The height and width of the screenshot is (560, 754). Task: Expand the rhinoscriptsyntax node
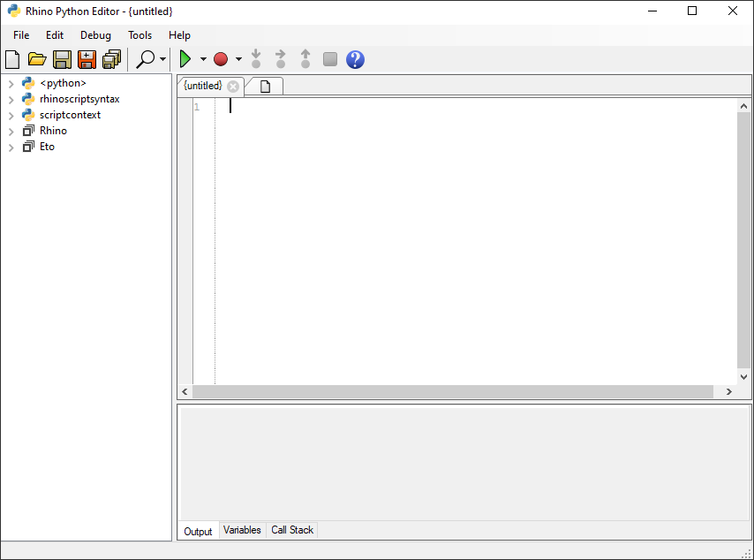[x=11, y=100]
